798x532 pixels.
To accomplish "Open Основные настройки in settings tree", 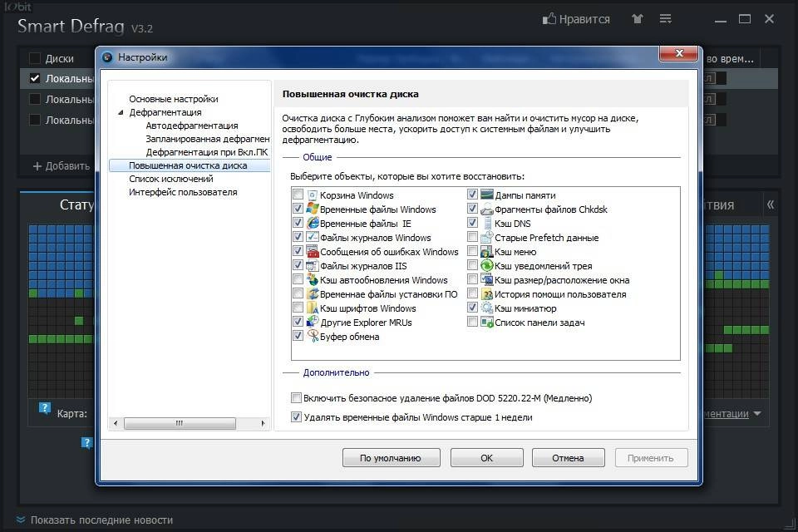I will [x=173, y=99].
